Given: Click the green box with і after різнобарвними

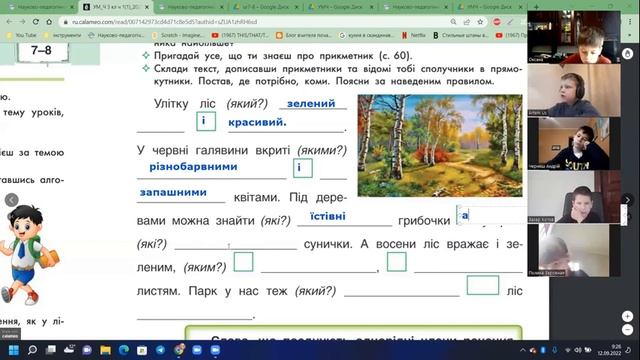Looking at the screenshot, I should (x=302, y=168).
